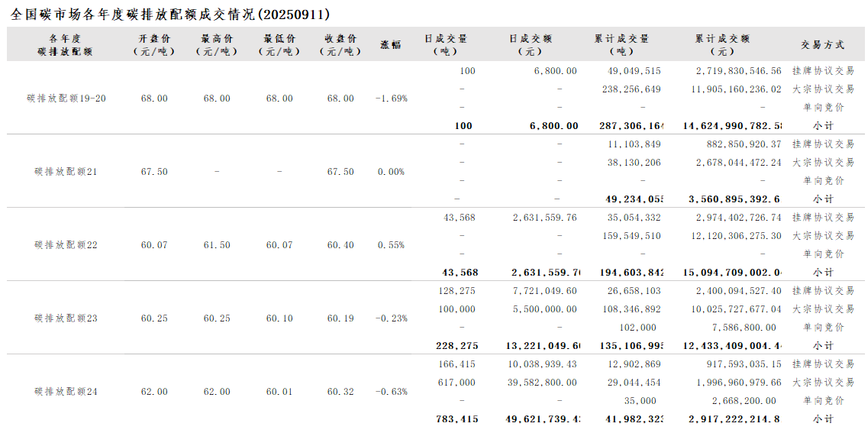
Task: Select the 碳排放配额24 row label
Action: [66, 392]
